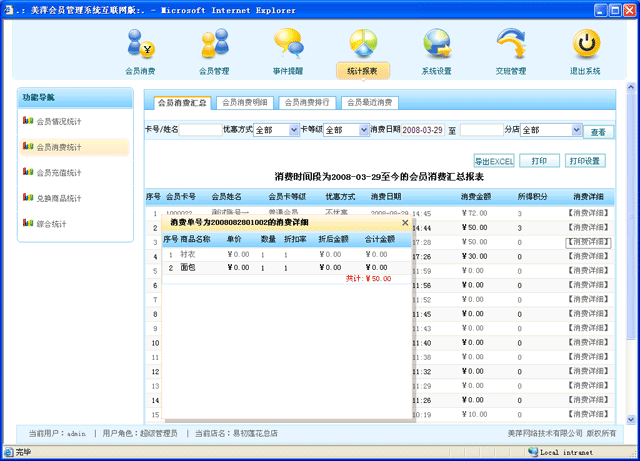Click the page scrollbar down arrow
This screenshot has height=461, width=640.
point(631,419)
